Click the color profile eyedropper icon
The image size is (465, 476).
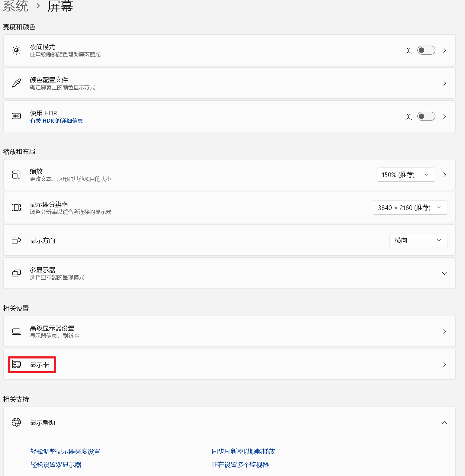16,83
